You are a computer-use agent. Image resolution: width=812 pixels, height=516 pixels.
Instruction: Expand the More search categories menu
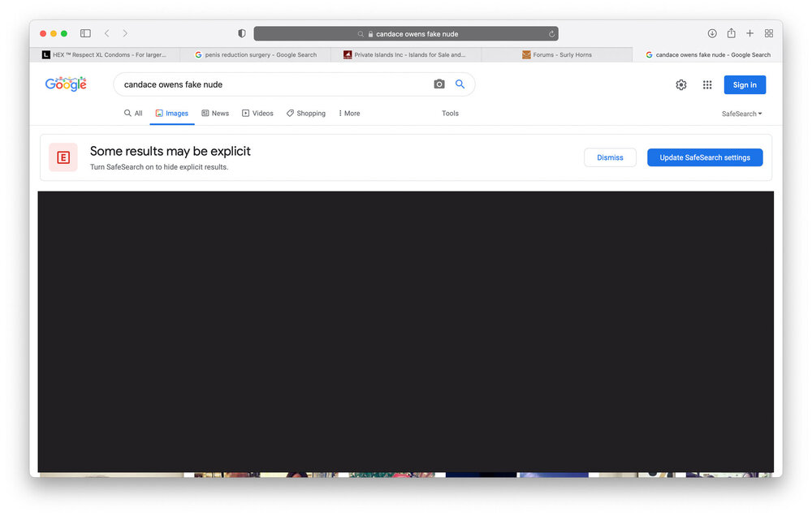tap(349, 114)
